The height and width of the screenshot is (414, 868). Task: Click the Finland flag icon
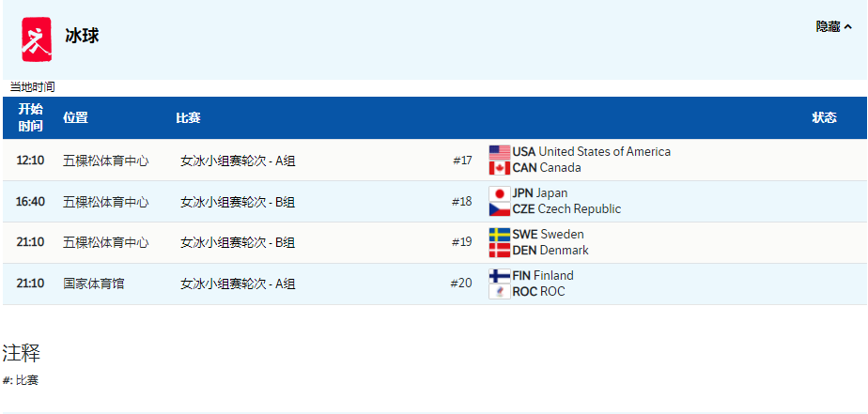pyautogui.click(x=499, y=276)
